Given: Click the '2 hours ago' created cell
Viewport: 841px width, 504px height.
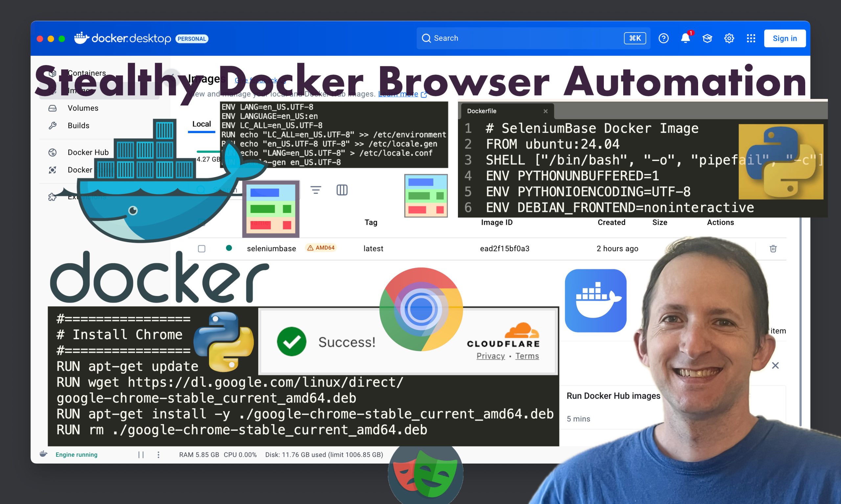Looking at the screenshot, I should 617,249.
